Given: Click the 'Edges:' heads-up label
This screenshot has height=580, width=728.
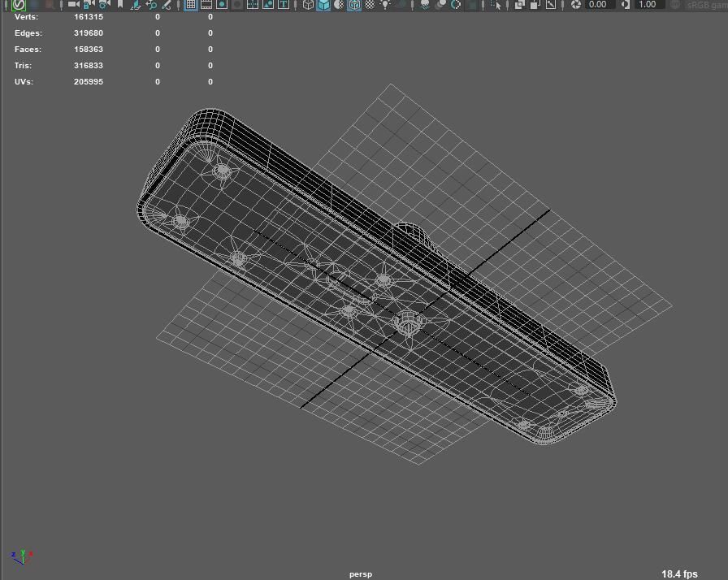Looking at the screenshot, I should (28, 33).
